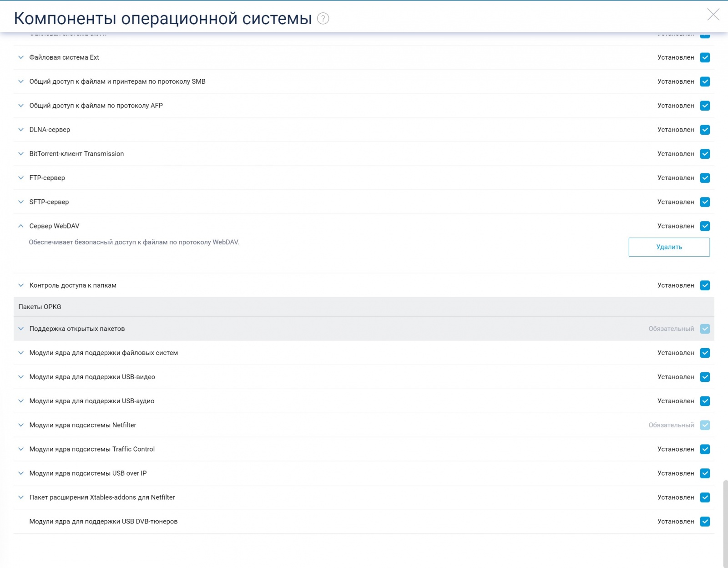The image size is (728, 568).
Task: Expand Файловая система Ext row
Action: click(x=21, y=57)
